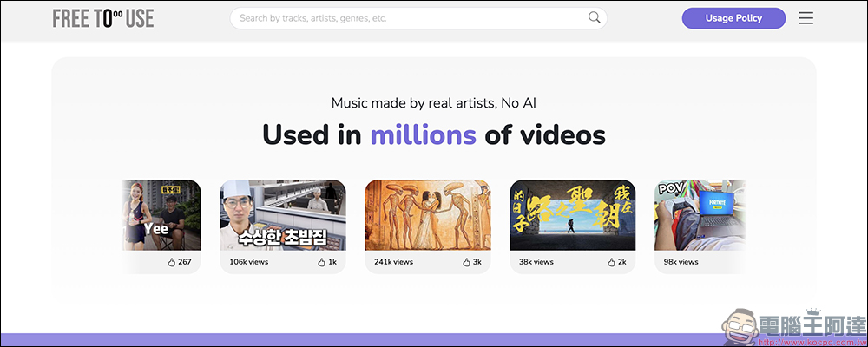Click the magnifier search icon
Image resolution: width=868 pixels, height=347 pixels.
(x=595, y=17)
